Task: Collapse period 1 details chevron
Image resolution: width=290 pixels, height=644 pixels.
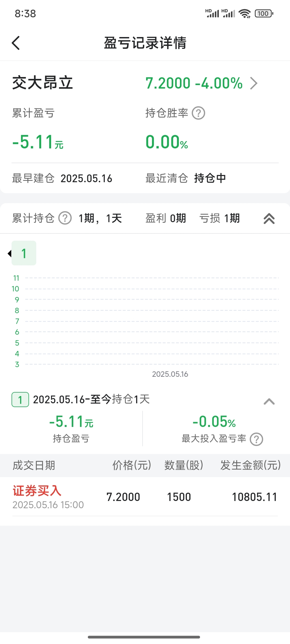Action: click(x=269, y=401)
